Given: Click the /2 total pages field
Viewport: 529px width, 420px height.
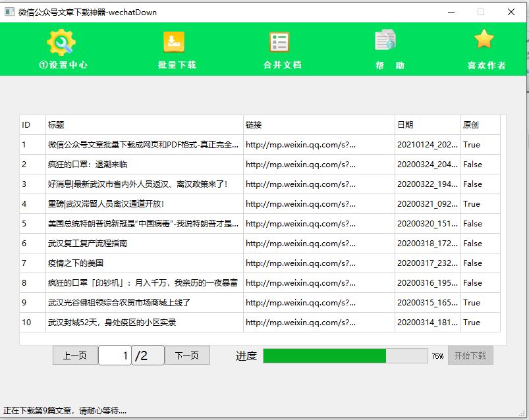Looking at the screenshot, I should (x=148, y=355).
